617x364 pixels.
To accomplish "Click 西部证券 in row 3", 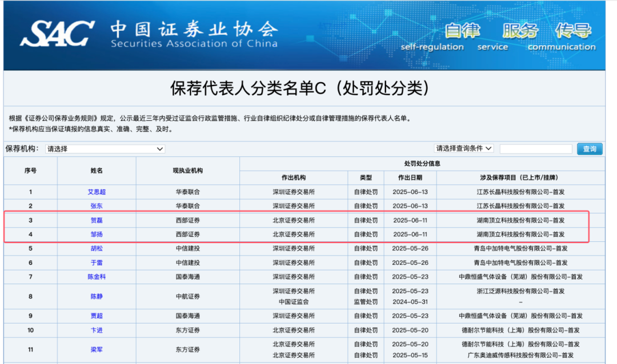I will point(188,221).
